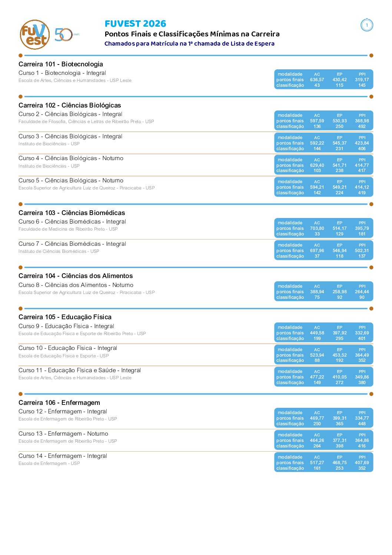Click the page number 1 circle icon
The image size is (392, 555).
coord(367,25)
